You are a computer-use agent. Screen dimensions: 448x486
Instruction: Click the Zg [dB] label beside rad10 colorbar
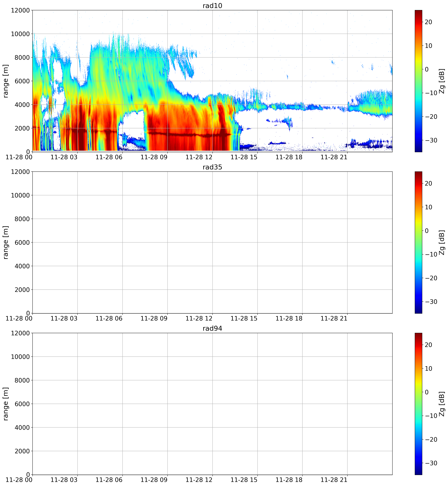pyautogui.click(x=442, y=81)
